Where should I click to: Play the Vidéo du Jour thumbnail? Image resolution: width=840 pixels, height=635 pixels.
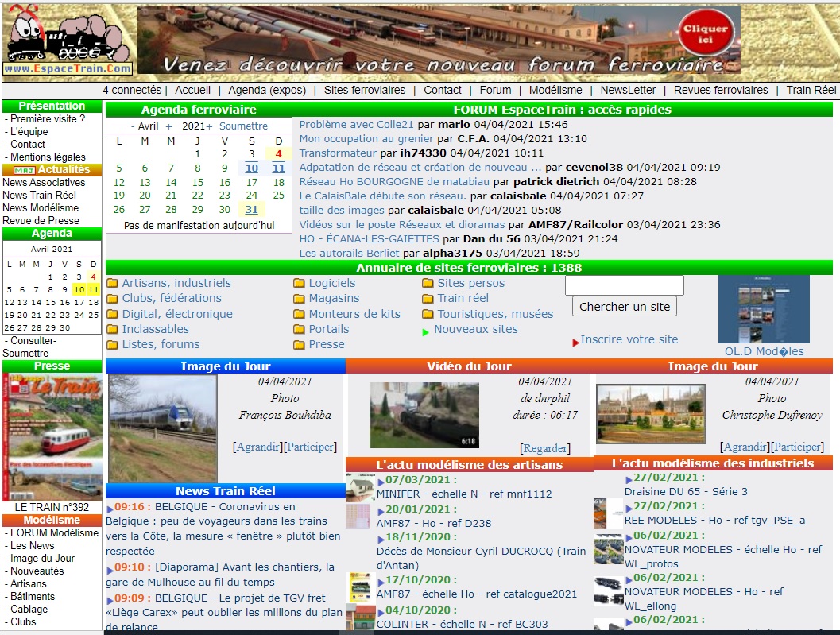pos(424,416)
